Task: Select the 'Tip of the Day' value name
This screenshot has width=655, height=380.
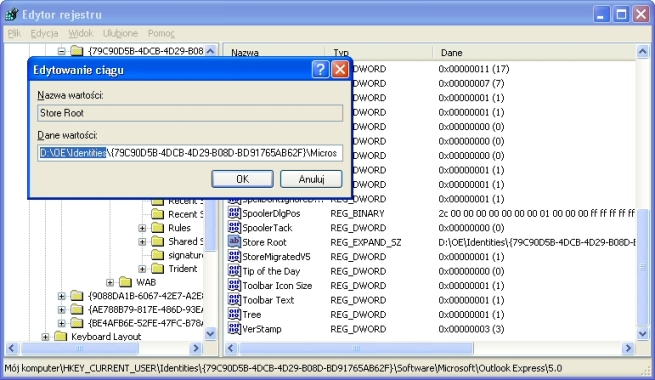Action: pos(271,271)
